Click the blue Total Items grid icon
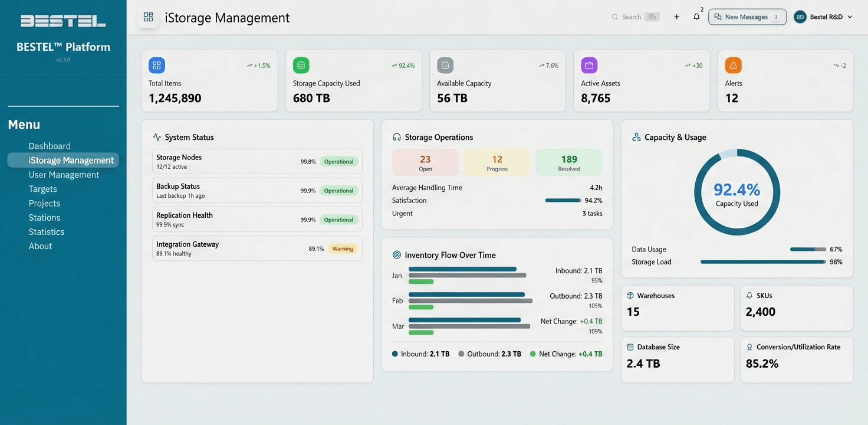The width and height of the screenshot is (868, 425). click(x=156, y=65)
